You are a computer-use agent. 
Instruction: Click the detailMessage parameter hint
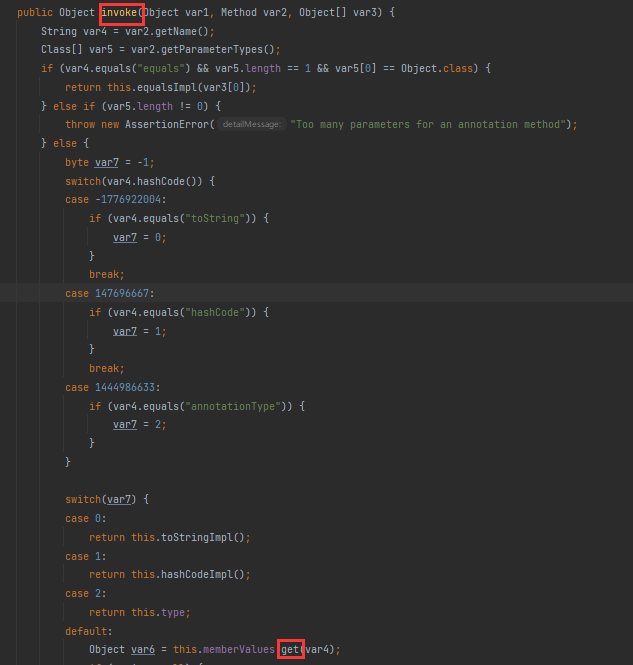point(251,124)
